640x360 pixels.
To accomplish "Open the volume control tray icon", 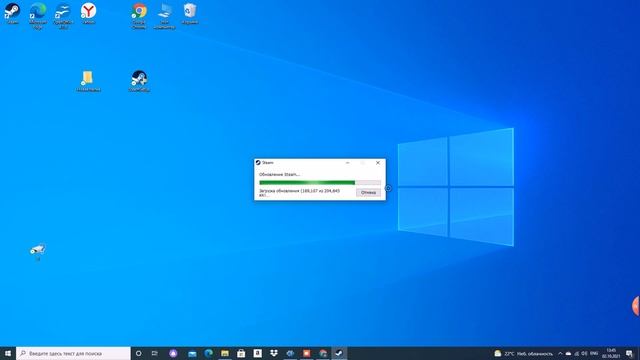I will (x=584, y=353).
